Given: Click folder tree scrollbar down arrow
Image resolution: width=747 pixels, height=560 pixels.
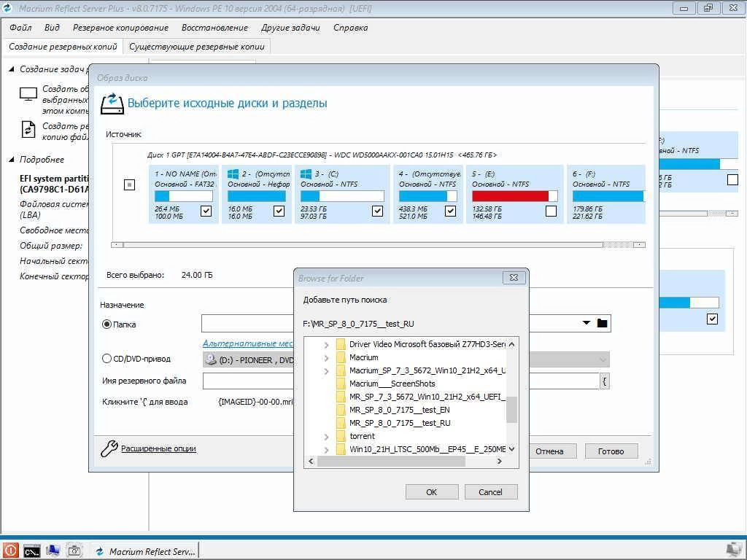Looking at the screenshot, I should [x=511, y=449].
